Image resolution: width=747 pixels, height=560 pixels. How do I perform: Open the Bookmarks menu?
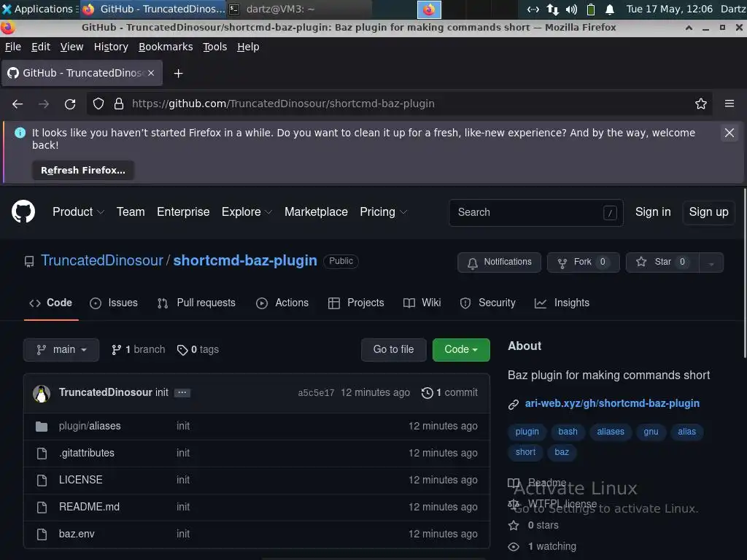coord(166,47)
